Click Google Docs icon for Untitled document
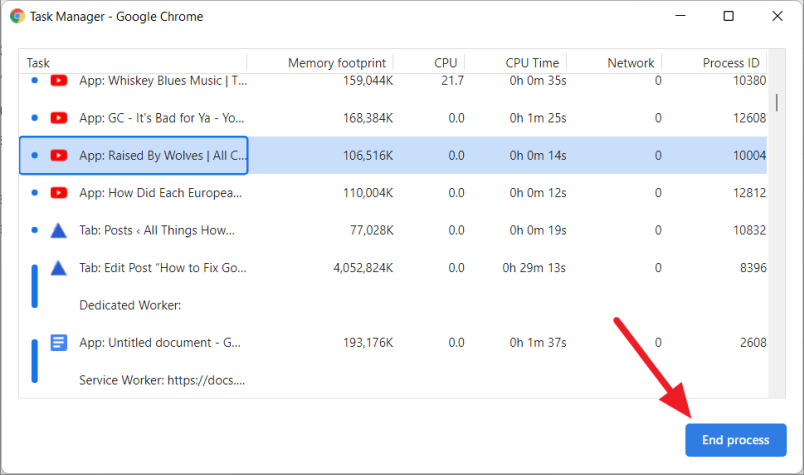 [59, 343]
